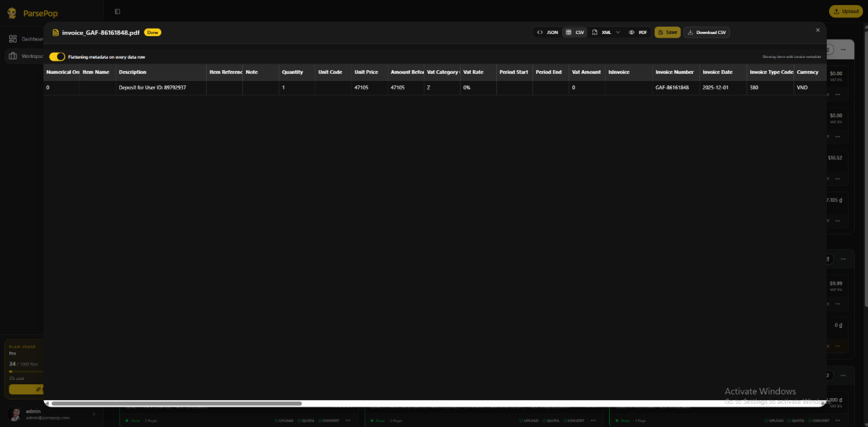Click the Period Start column header

pyautogui.click(x=514, y=72)
